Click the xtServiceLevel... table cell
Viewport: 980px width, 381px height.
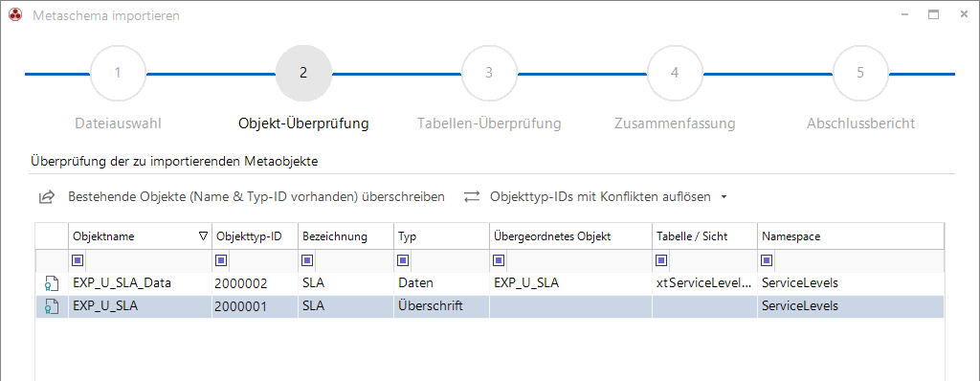click(705, 283)
